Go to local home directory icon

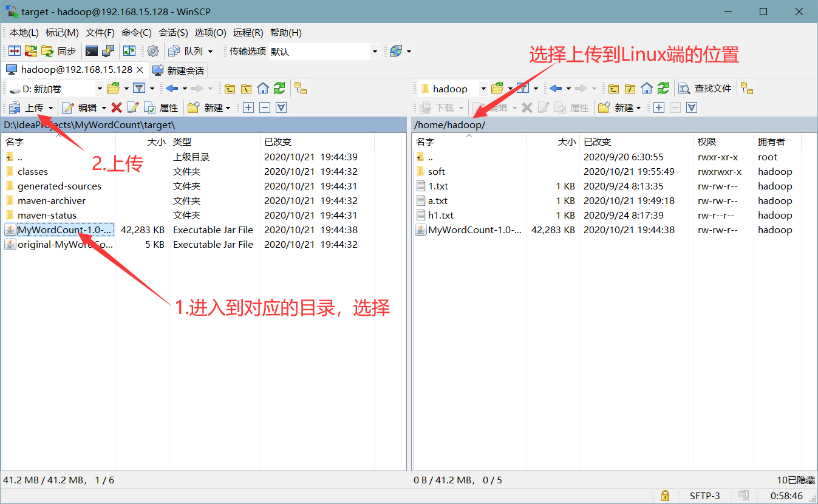[x=263, y=89]
